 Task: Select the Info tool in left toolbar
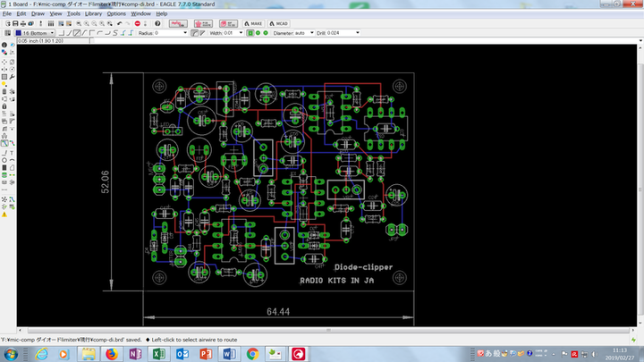click(x=4, y=44)
